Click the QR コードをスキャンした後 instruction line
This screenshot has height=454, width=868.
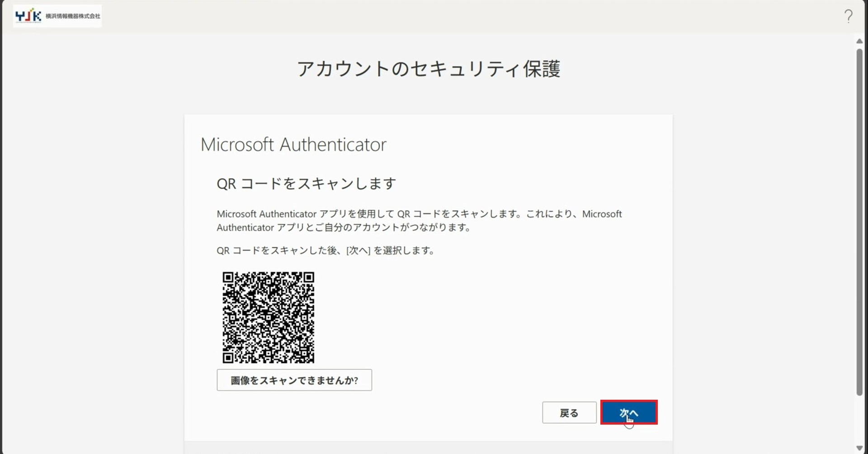325,251
